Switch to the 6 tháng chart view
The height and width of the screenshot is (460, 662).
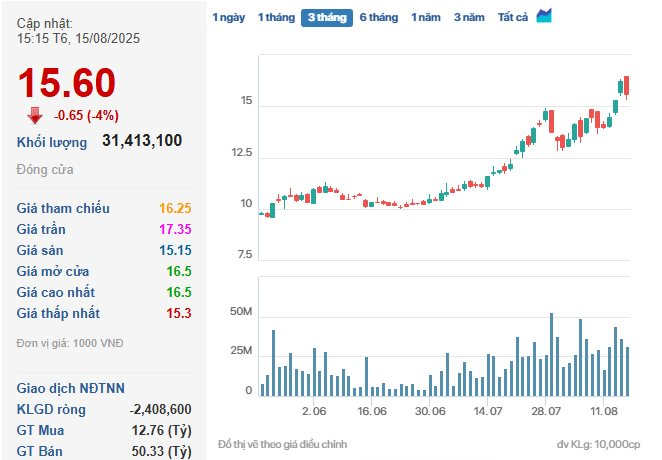(x=378, y=17)
